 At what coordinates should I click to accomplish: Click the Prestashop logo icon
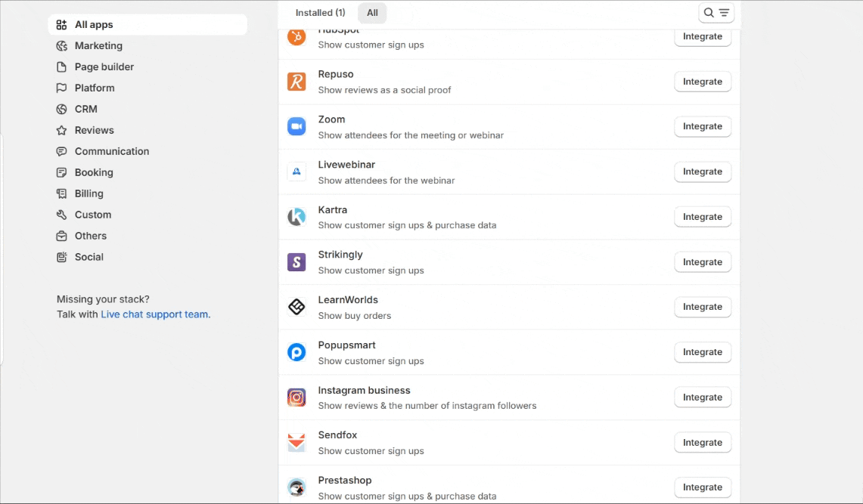(296, 487)
